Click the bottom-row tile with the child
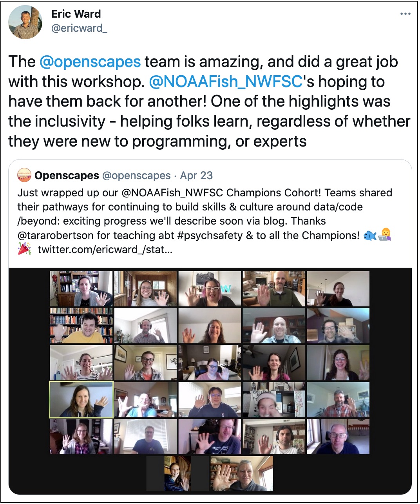 point(177,473)
